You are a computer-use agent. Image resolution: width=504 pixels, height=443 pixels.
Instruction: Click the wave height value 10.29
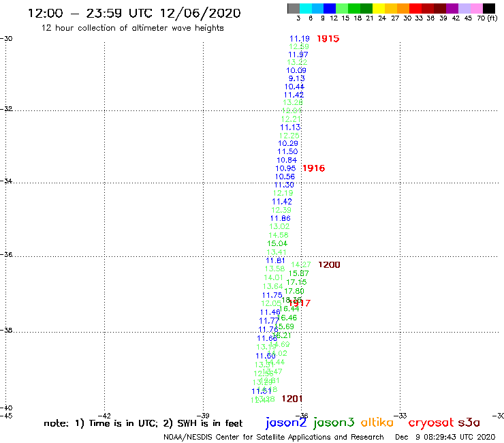point(288,144)
